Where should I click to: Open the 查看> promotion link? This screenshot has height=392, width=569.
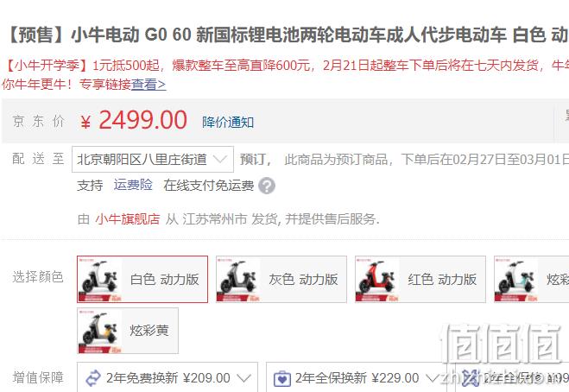(x=149, y=85)
